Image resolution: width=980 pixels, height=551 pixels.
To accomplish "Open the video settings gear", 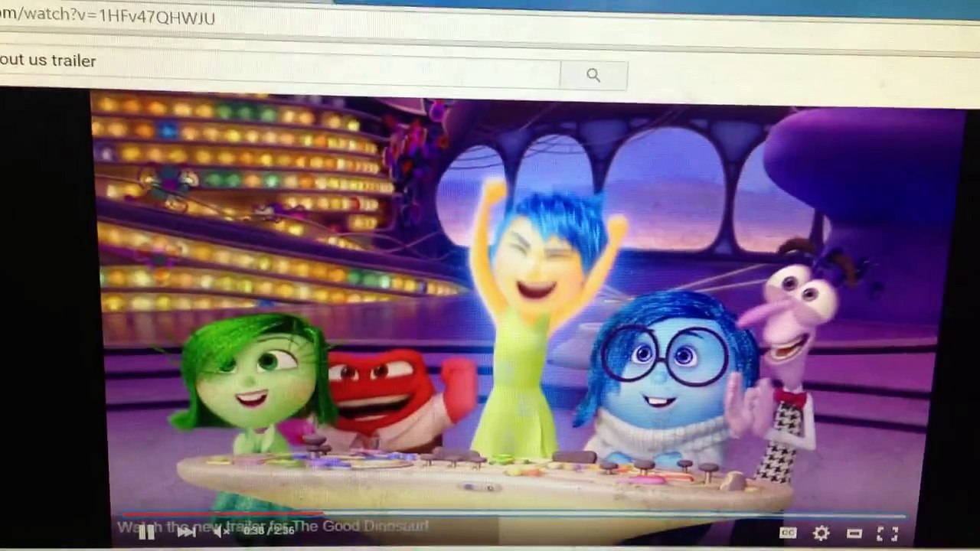I will tap(821, 533).
